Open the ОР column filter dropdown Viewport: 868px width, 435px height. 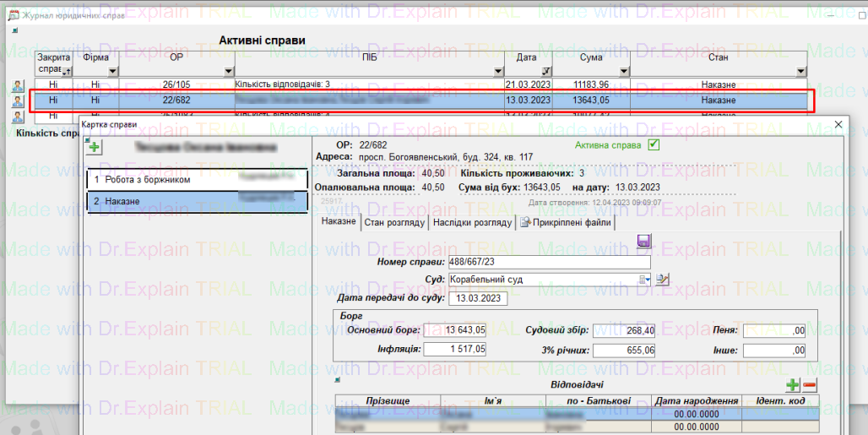228,71
